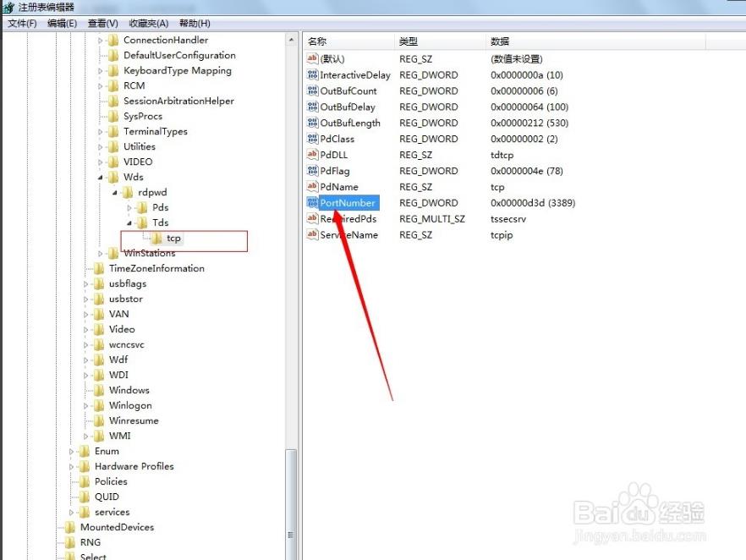Click the PdName string value icon
The image size is (746, 560).
pyautogui.click(x=312, y=187)
